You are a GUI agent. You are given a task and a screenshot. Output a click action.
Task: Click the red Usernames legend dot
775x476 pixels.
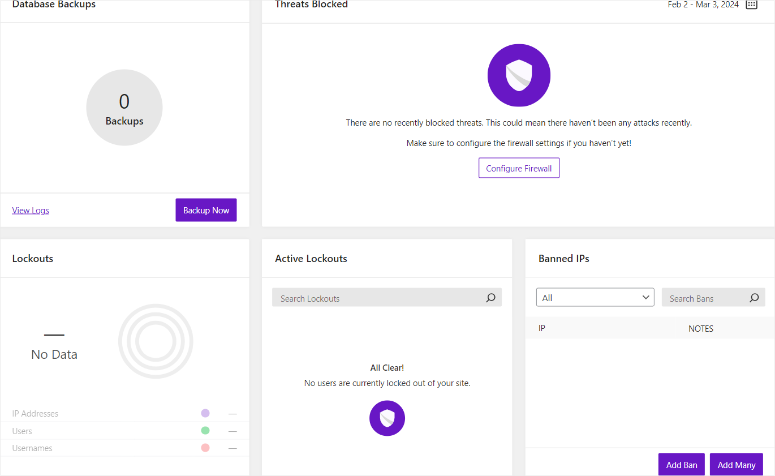coord(205,448)
